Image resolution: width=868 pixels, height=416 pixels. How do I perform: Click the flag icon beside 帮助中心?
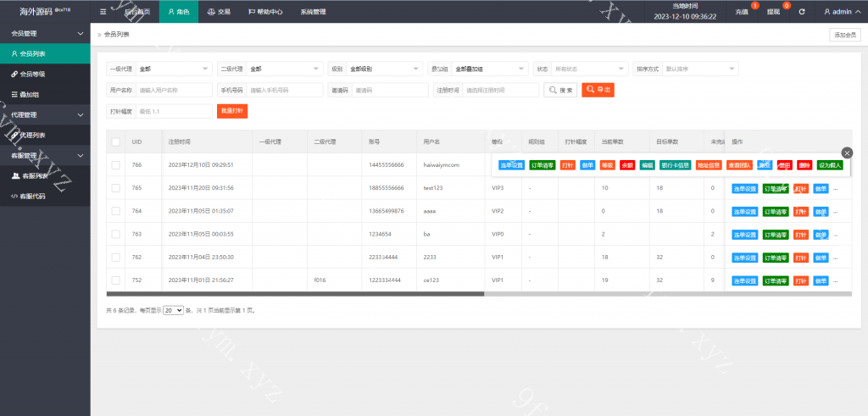click(252, 12)
